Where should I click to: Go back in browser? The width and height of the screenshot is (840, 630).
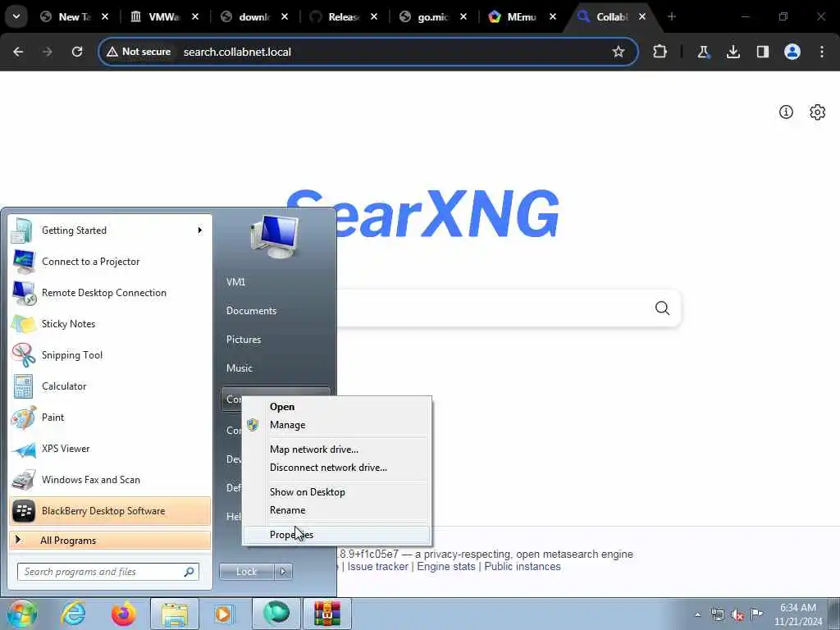click(x=18, y=52)
